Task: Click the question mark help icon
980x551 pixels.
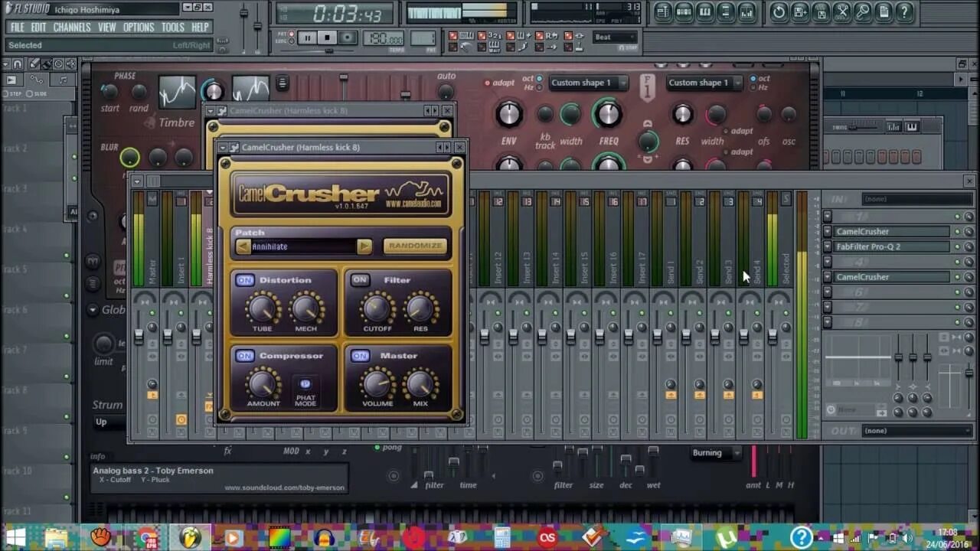Action: pyautogui.click(x=904, y=11)
